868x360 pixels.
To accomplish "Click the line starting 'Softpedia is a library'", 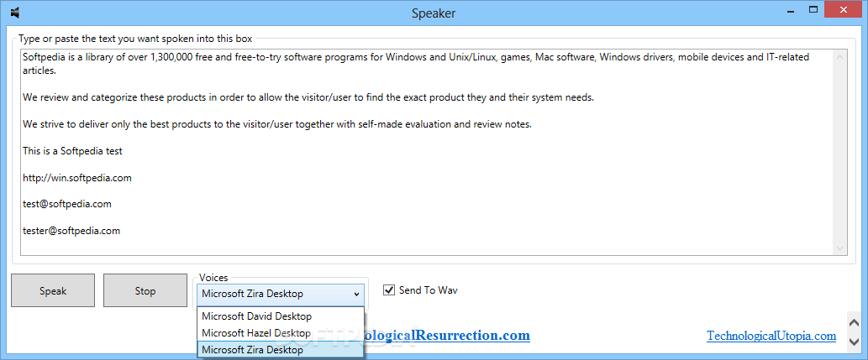I will [x=416, y=57].
